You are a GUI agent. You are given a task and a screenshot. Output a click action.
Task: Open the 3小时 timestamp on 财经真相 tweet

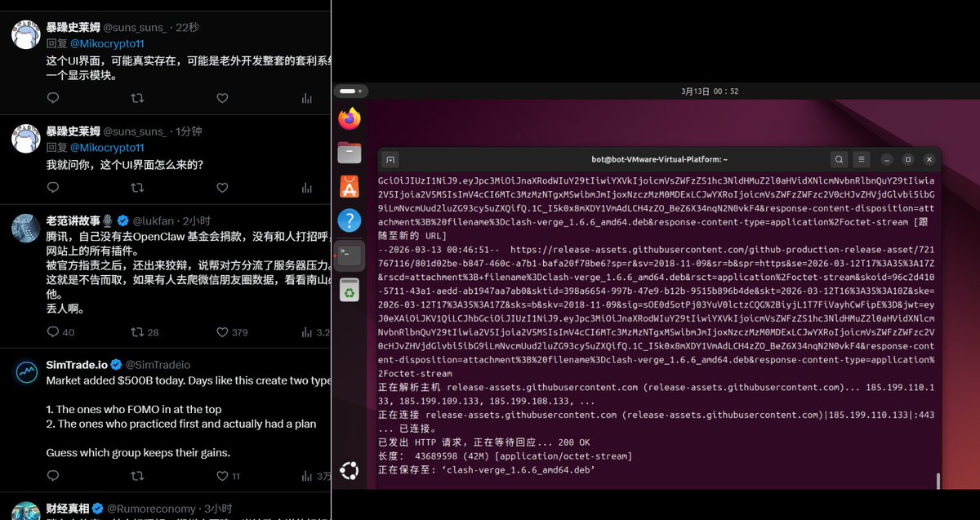click(218, 509)
